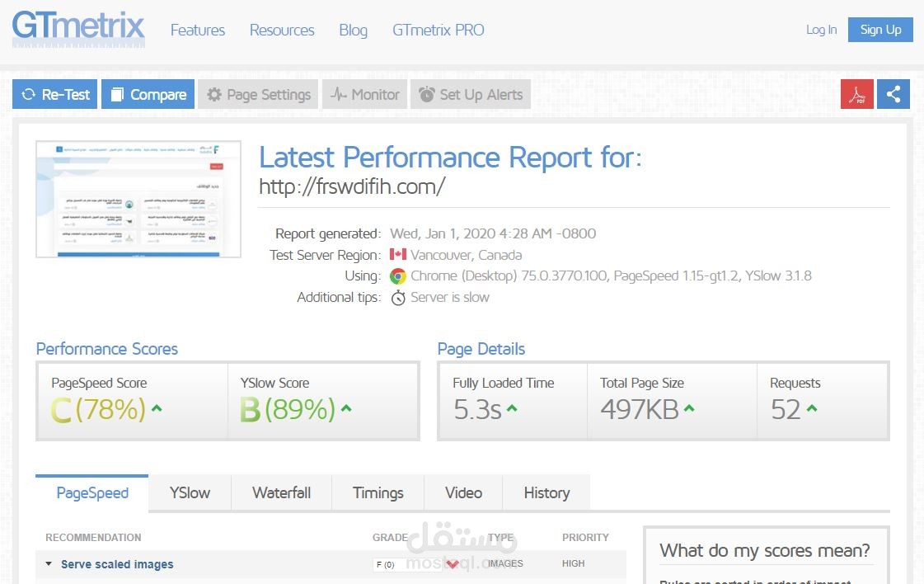Viewport: 924px width, 584px height.
Task: Click Serve scaled images link
Action: (x=117, y=564)
